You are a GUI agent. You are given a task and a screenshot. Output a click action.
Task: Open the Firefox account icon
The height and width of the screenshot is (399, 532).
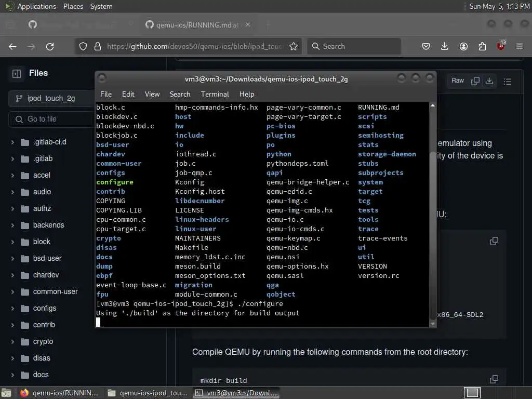463,46
